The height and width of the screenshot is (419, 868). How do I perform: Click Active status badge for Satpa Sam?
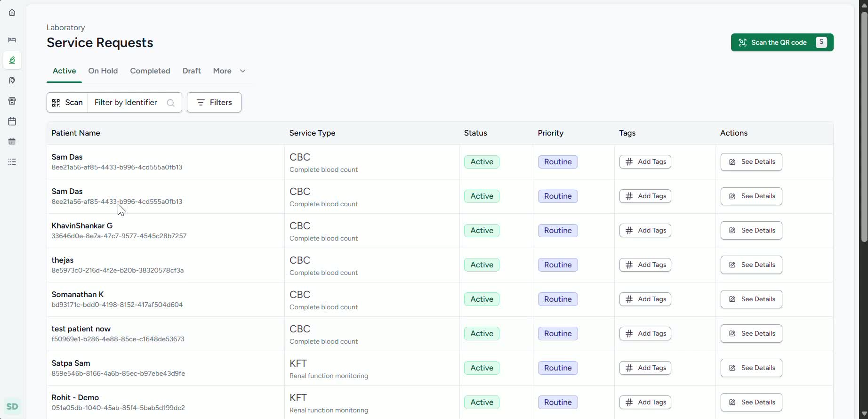[482, 368]
